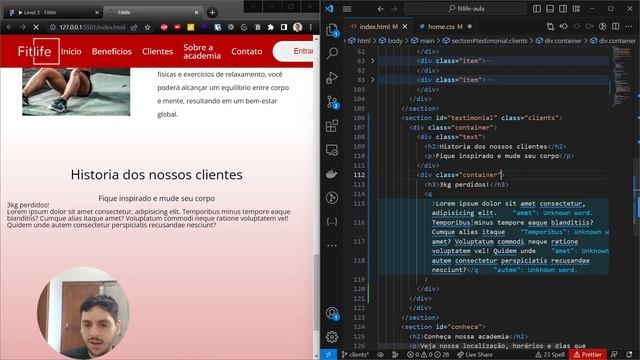Open the Extensions view
The width and height of the screenshot is (640, 360).
tap(332, 125)
